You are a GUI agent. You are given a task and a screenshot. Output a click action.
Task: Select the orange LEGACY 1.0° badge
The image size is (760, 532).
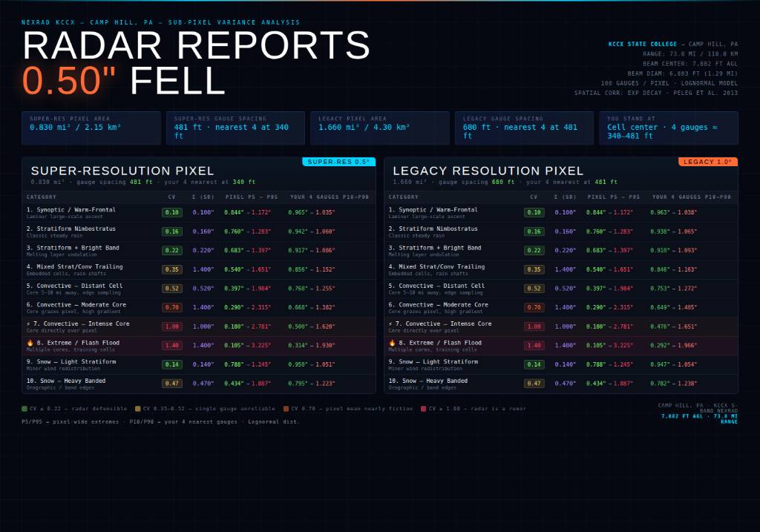(x=707, y=162)
